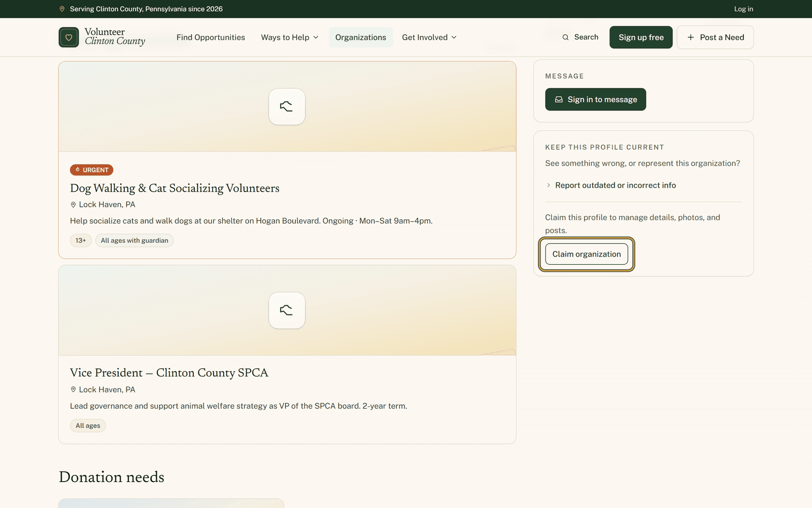
Task: Click the location pin icon in the top banner
Action: coord(62,9)
